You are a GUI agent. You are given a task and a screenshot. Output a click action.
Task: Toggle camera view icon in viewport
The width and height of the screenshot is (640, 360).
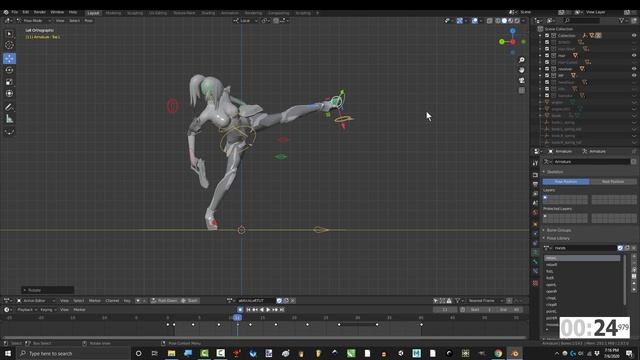[522, 80]
